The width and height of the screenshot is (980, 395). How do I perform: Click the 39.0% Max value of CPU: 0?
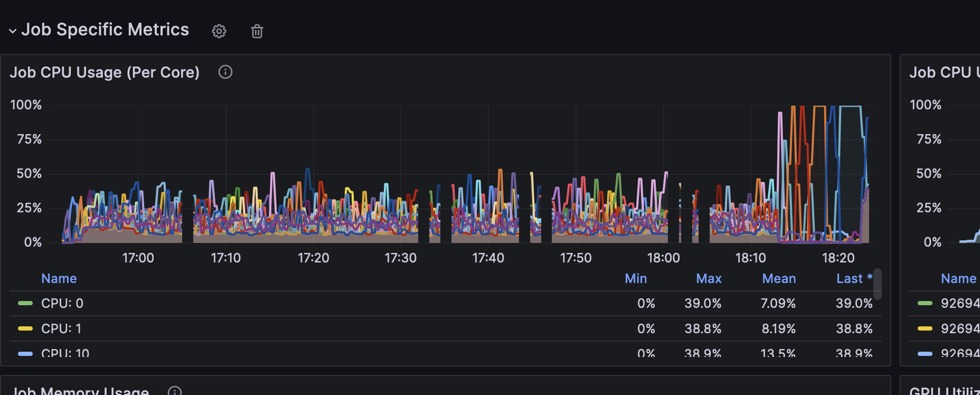pos(703,303)
